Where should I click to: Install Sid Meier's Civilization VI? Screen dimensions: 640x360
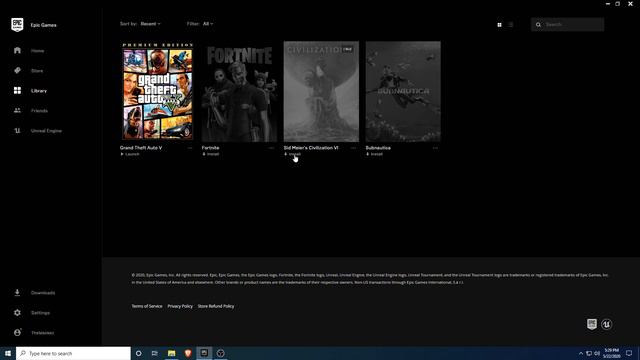coord(293,154)
